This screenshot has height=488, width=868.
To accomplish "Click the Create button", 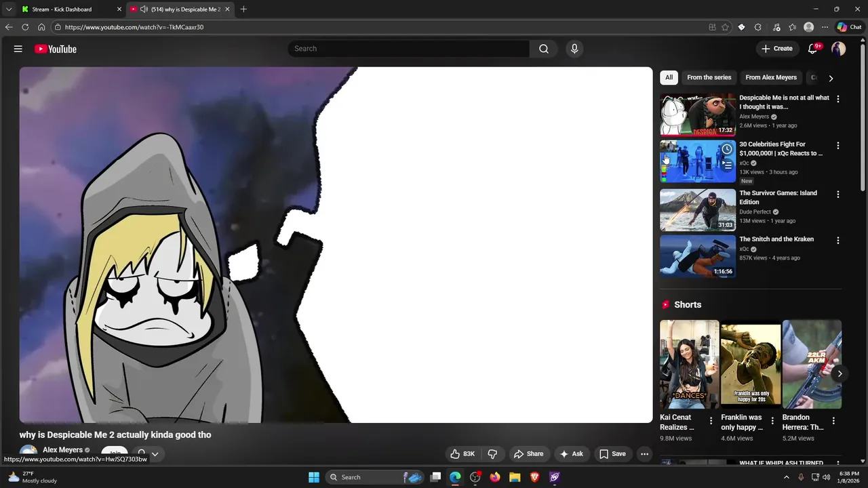I will point(777,49).
